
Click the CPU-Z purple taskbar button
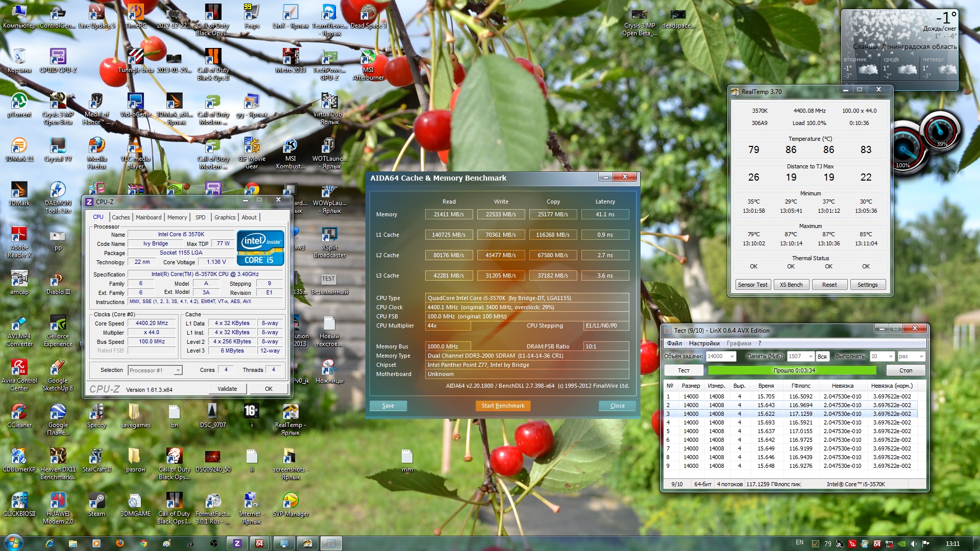pyautogui.click(x=237, y=543)
